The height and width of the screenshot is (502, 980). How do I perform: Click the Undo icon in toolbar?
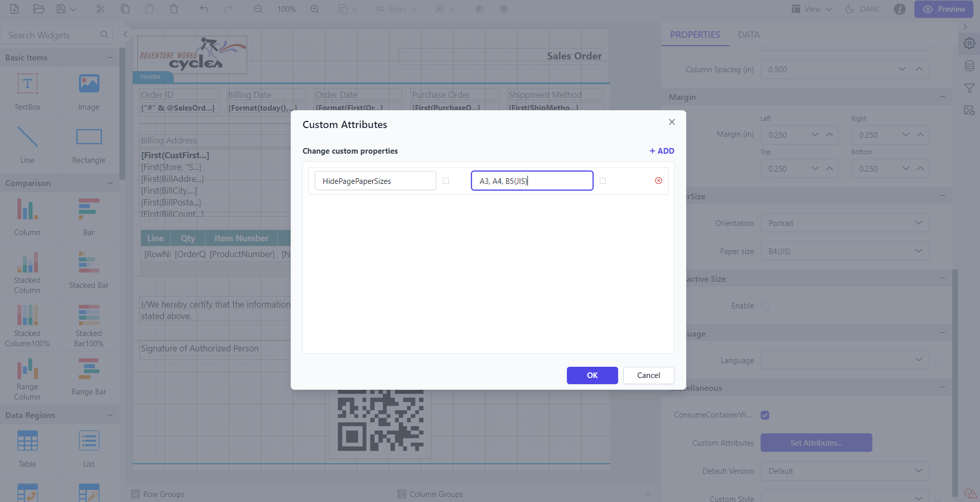[x=203, y=9]
